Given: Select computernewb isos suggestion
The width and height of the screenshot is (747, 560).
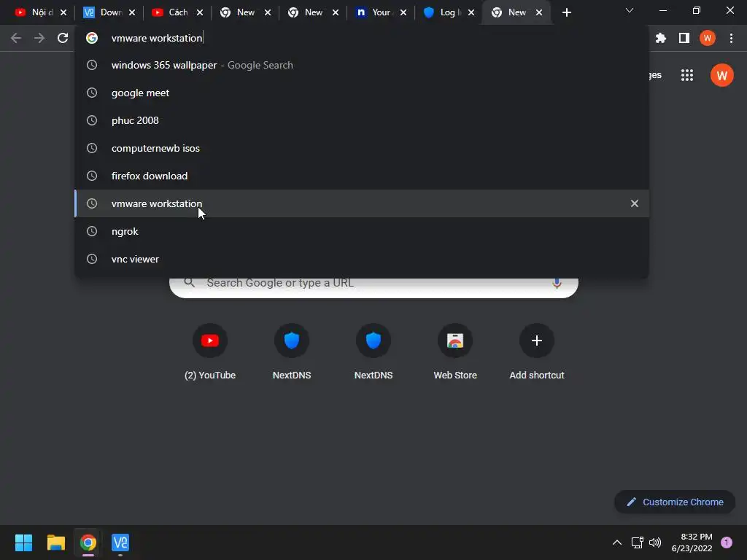Looking at the screenshot, I should (362, 148).
